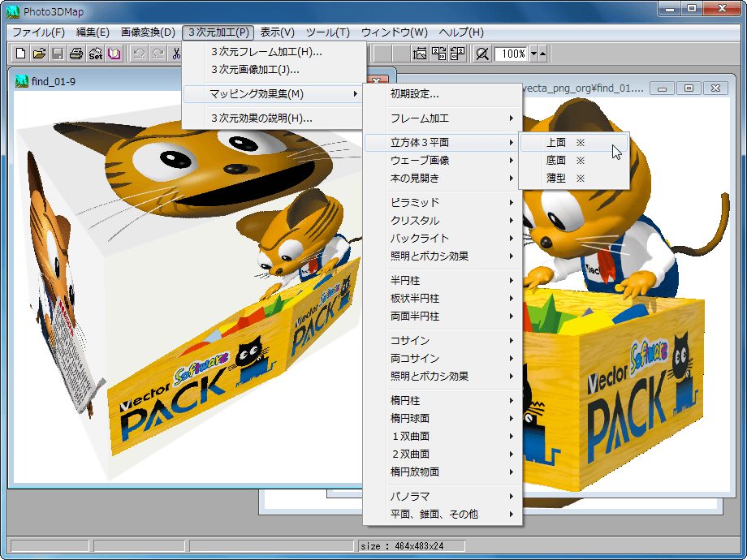Expand the 両コサイン submenu
747x560 pixels.
point(443,359)
